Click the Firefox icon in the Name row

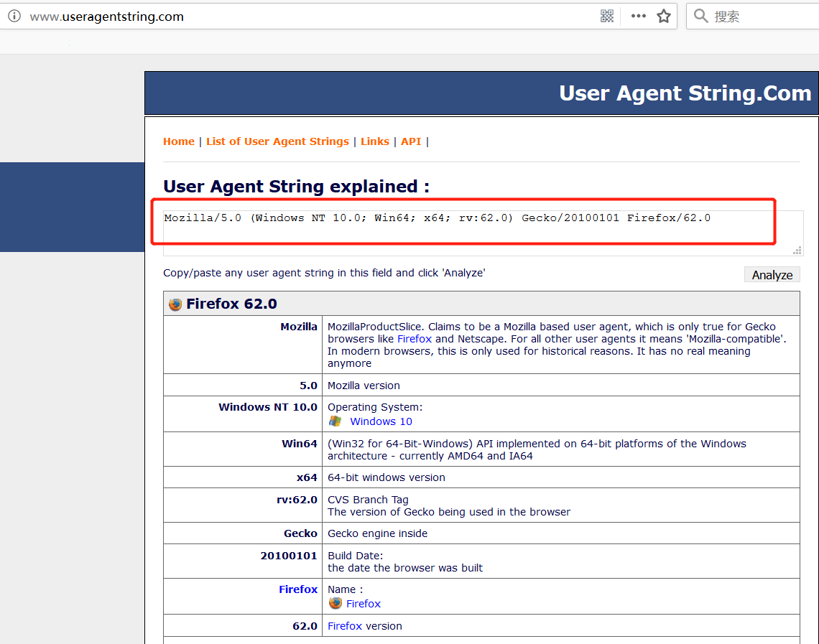(336, 603)
